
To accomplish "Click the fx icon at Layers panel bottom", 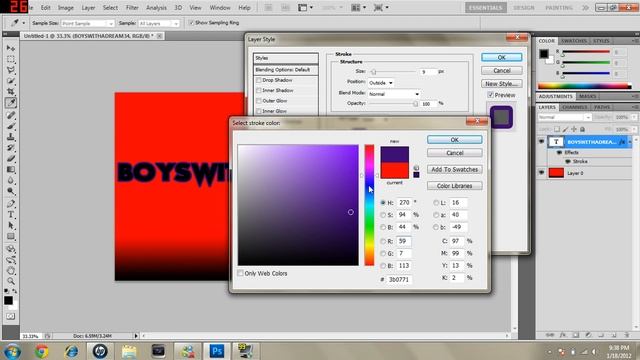I will pos(562,335).
